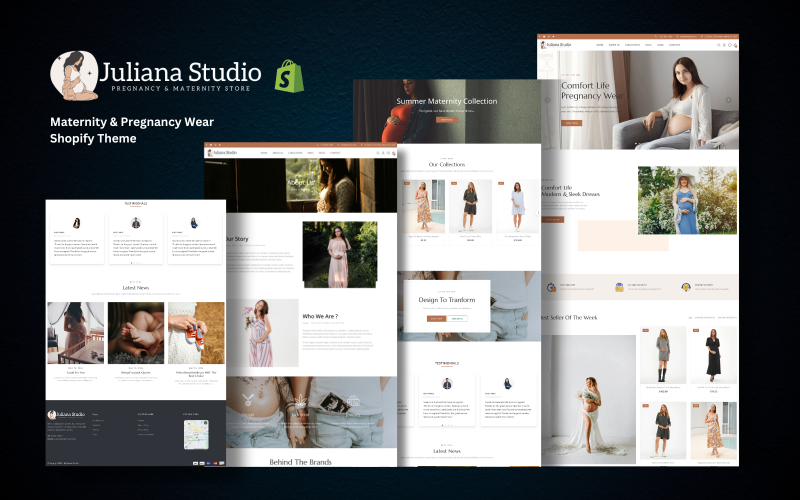The height and width of the screenshot is (500, 800).
Task: Click map thumbnail in dark footer
Action: pos(196,434)
